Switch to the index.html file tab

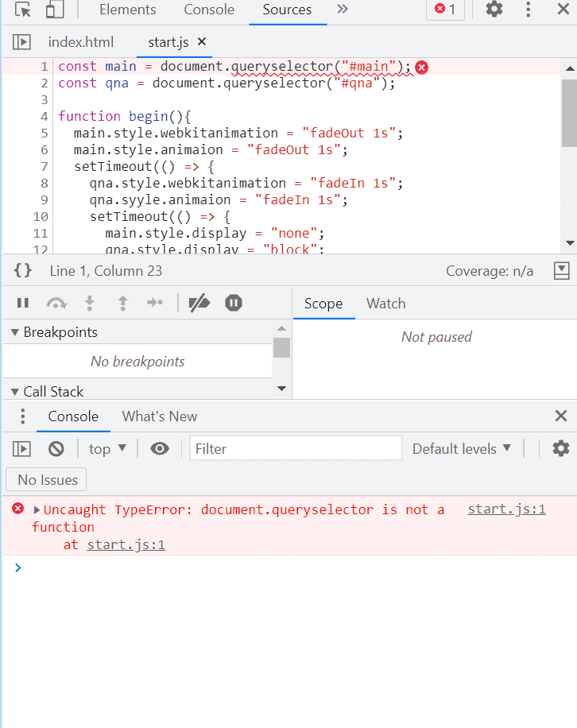[x=81, y=42]
